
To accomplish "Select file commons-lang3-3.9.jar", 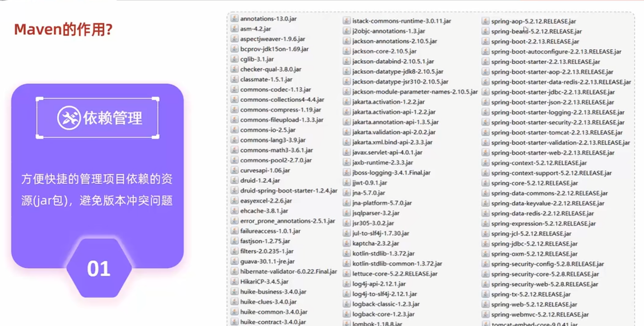I will (x=273, y=140).
